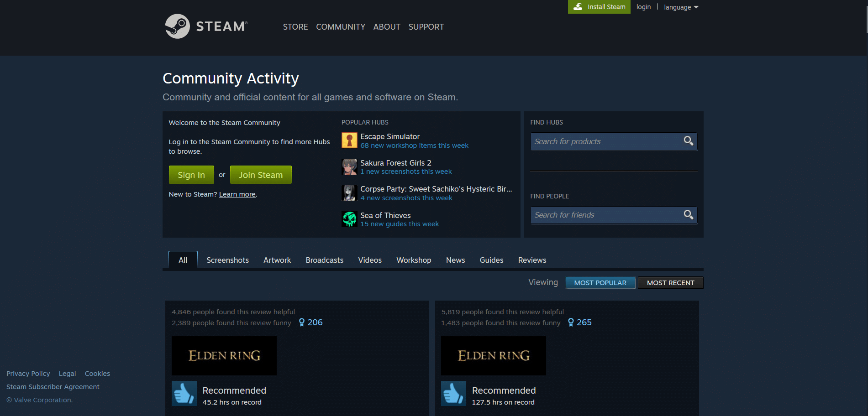Switch to the Reviews tab
The height and width of the screenshot is (416, 868).
532,260
